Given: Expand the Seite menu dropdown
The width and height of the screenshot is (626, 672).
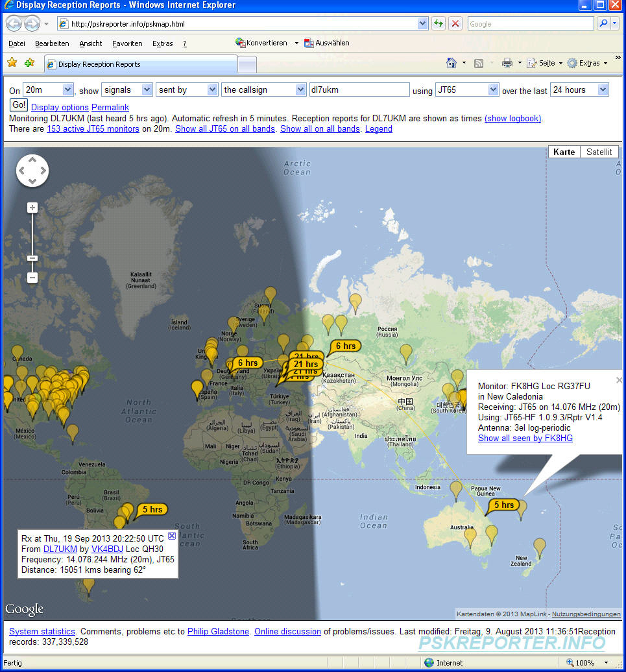Looking at the screenshot, I should (x=560, y=64).
